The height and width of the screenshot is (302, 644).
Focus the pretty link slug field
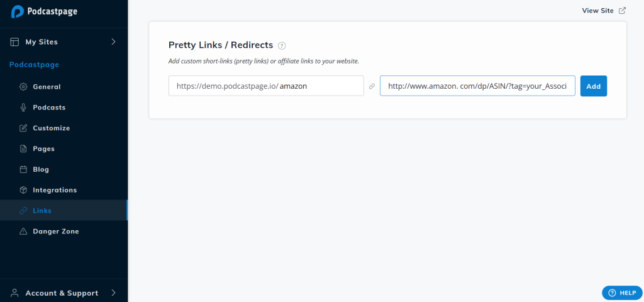point(321,86)
